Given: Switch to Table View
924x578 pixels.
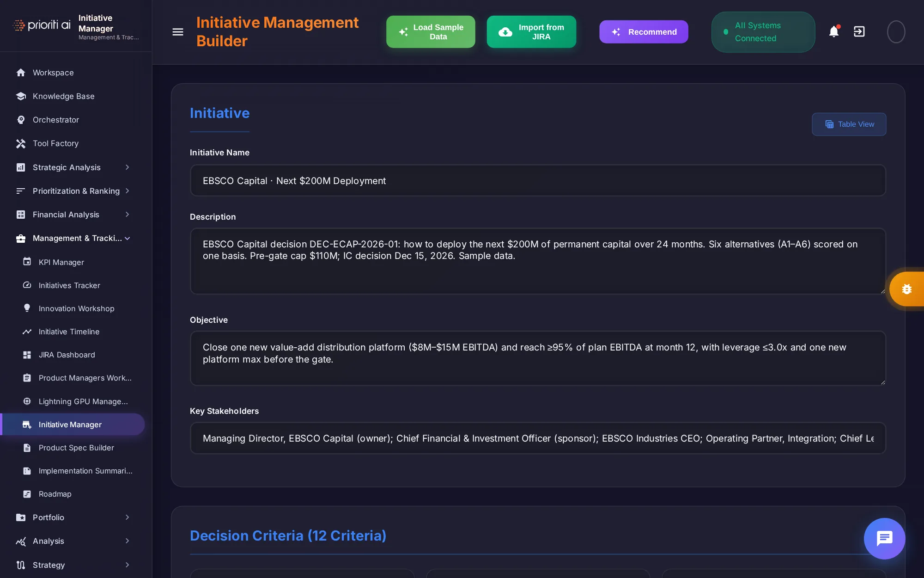Looking at the screenshot, I should click(x=849, y=124).
